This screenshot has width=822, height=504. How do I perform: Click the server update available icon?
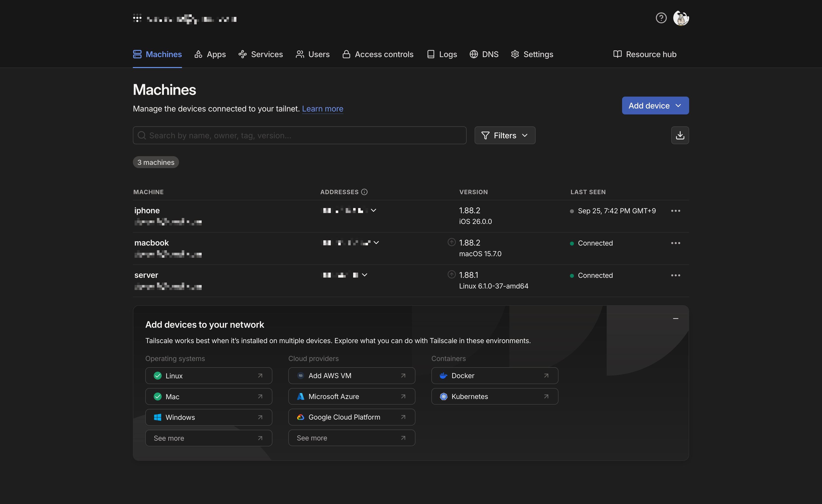click(451, 275)
